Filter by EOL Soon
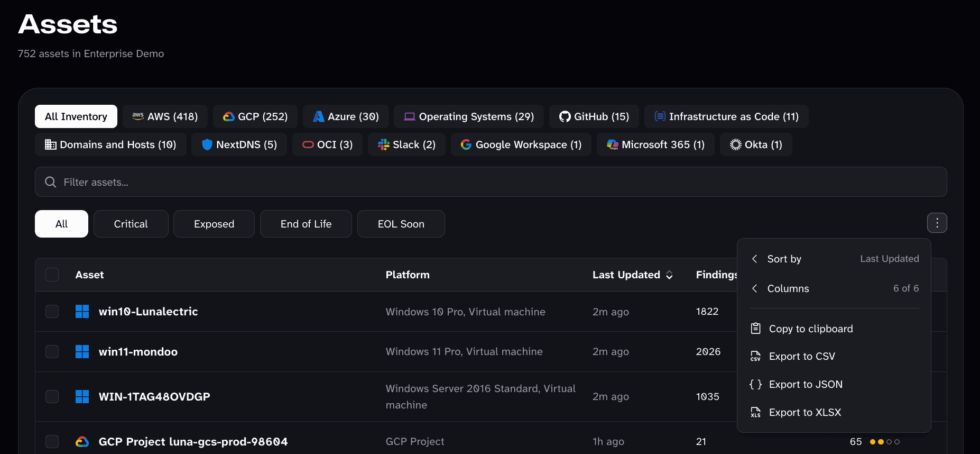Screen dimensions: 980x454 click(x=401, y=224)
